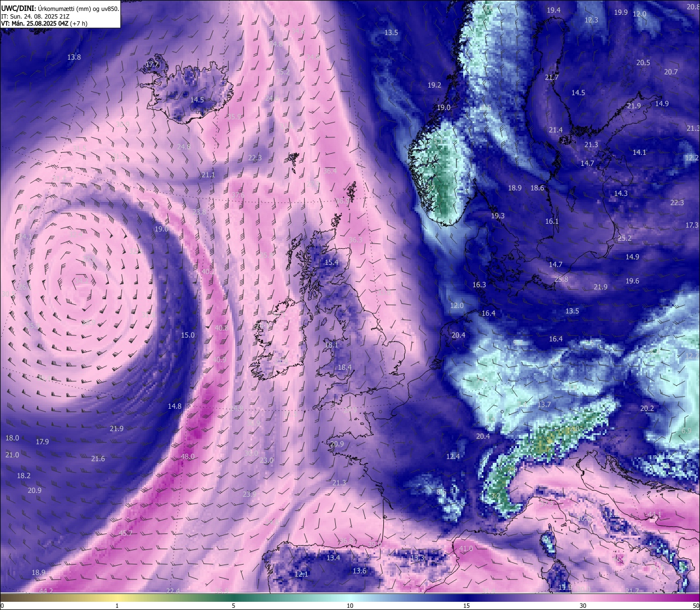The width and height of the screenshot is (700, 610).
Task: Click the 13.8 value west of Iceland
Action: [x=74, y=57]
